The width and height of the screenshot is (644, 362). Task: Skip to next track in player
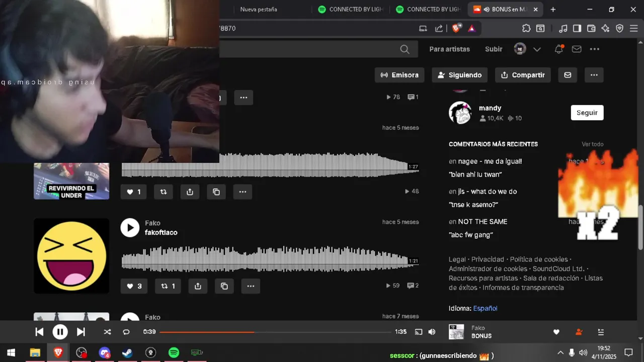[x=80, y=332]
